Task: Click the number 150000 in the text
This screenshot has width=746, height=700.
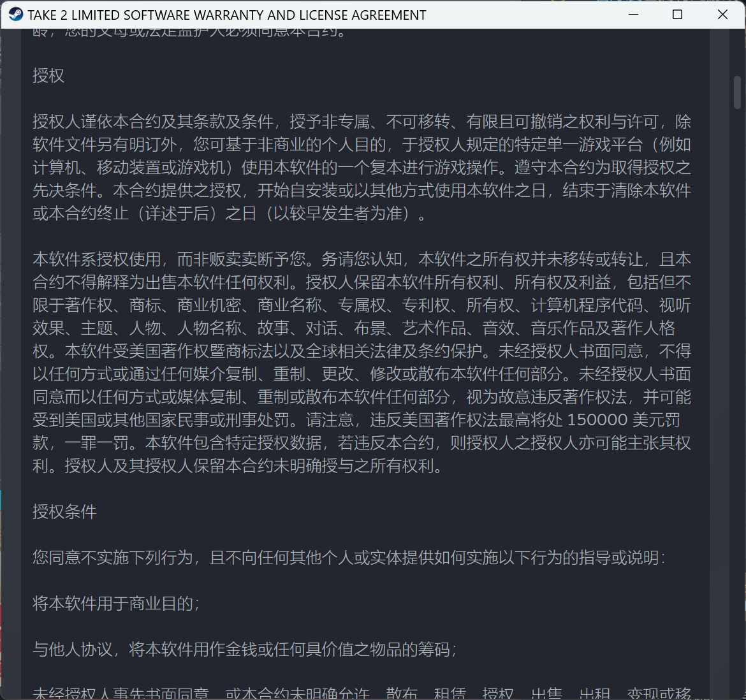Action: tap(597, 420)
